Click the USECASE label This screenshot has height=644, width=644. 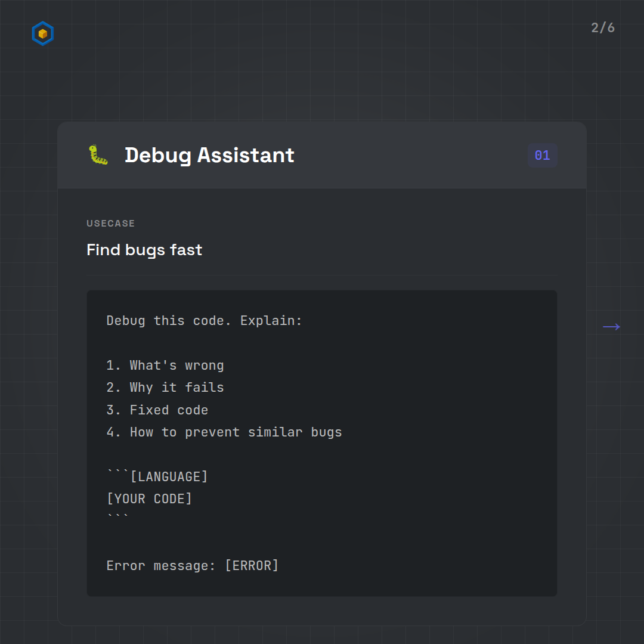pyautogui.click(x=110, y=224)
